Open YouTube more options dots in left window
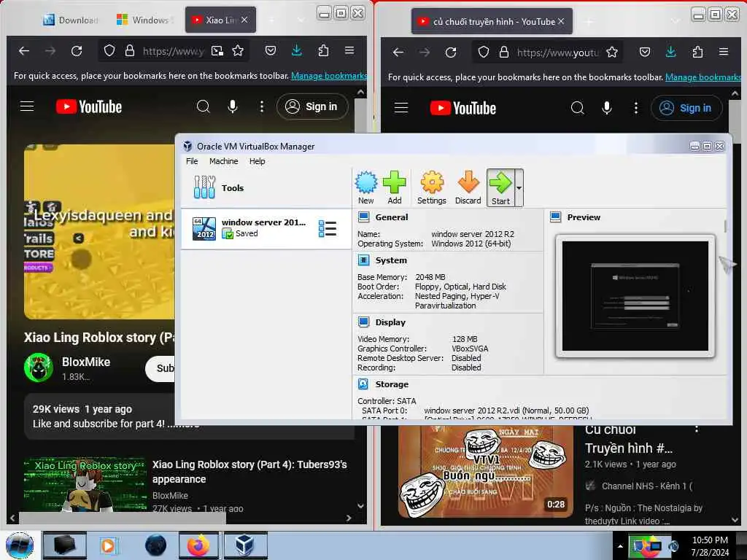747x560 pixels. point(262,106)
